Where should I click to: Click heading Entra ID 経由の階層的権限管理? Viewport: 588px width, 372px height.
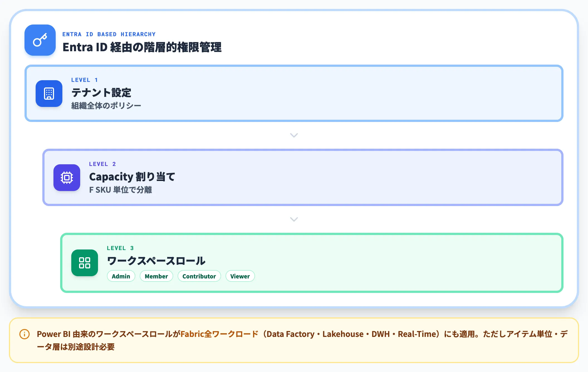pos(142,47)
